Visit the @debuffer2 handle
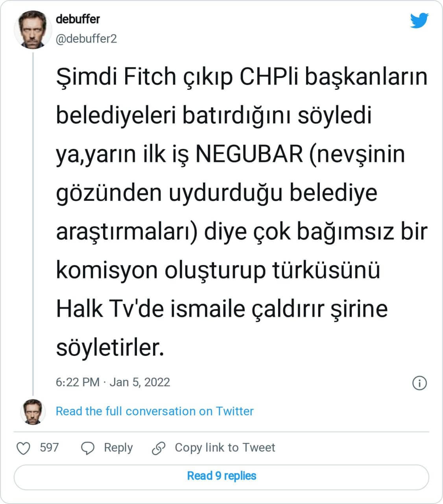Screen dimensions: 443x504 tap(87, 39)
